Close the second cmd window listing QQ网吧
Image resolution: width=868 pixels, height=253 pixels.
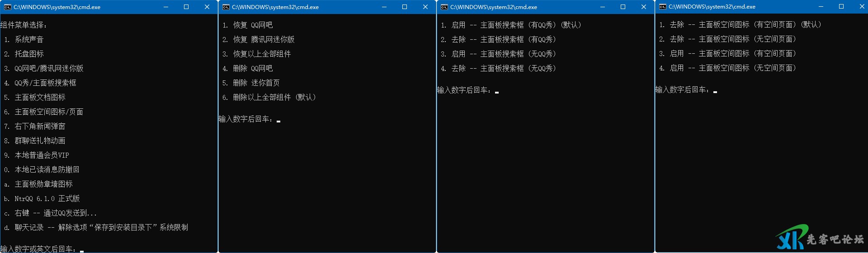(x=425, y=7)
